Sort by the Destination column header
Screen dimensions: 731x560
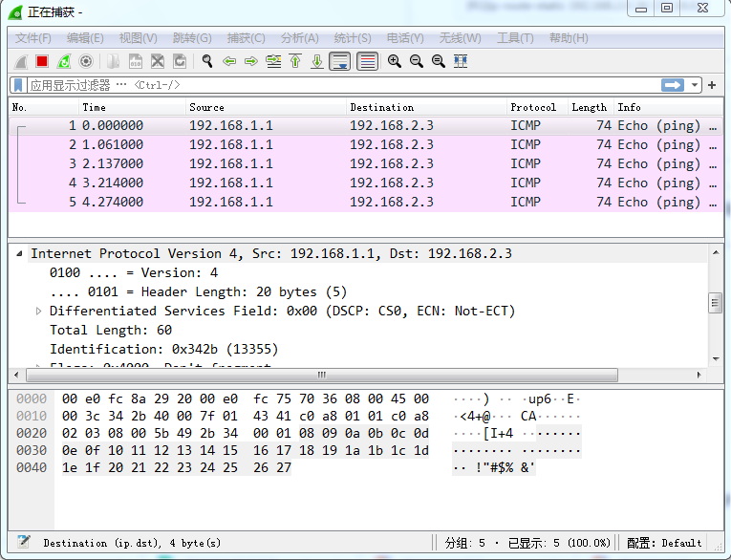[x=426, y=107]
